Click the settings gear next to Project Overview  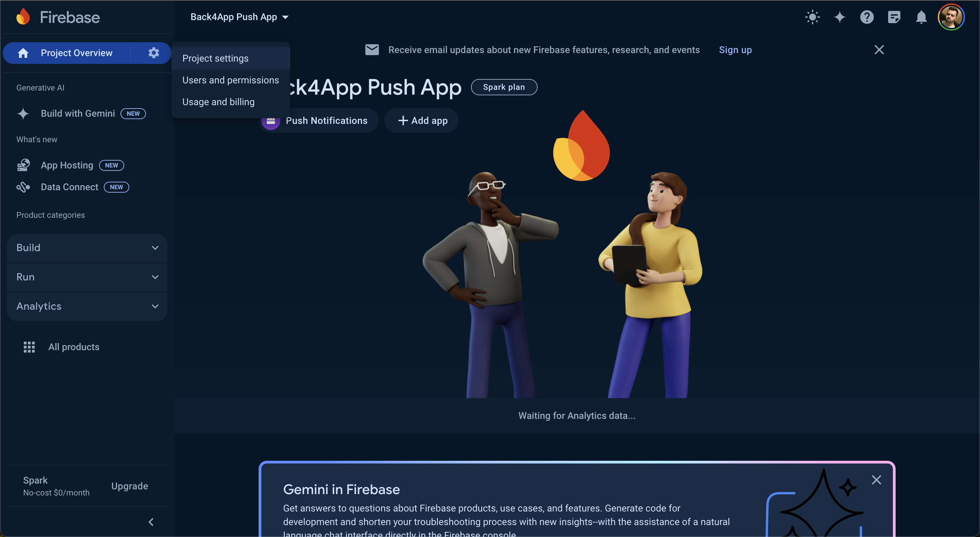[153, 52]
